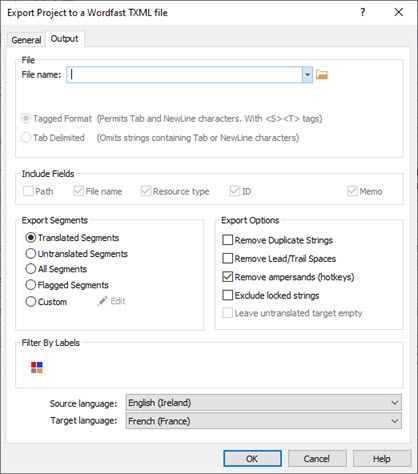Image resolution: width=418 pixels, height=474 pixels.
Task: Open the Source language dropdown
Action: [264, 403]
